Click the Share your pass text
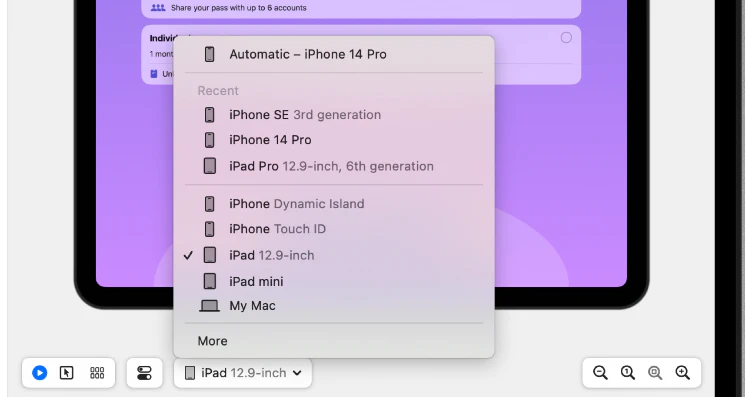745x397 pixels. (x=239, y=8)
